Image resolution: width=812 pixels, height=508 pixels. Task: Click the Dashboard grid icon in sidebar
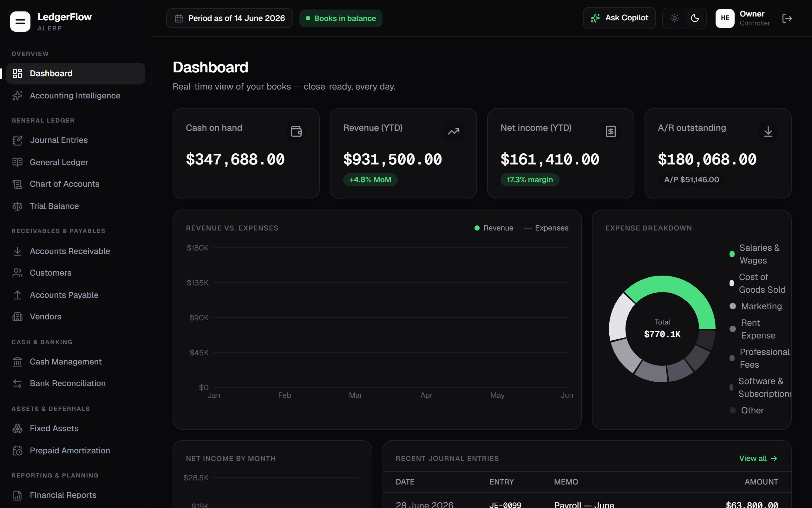[x=17, y=73]
